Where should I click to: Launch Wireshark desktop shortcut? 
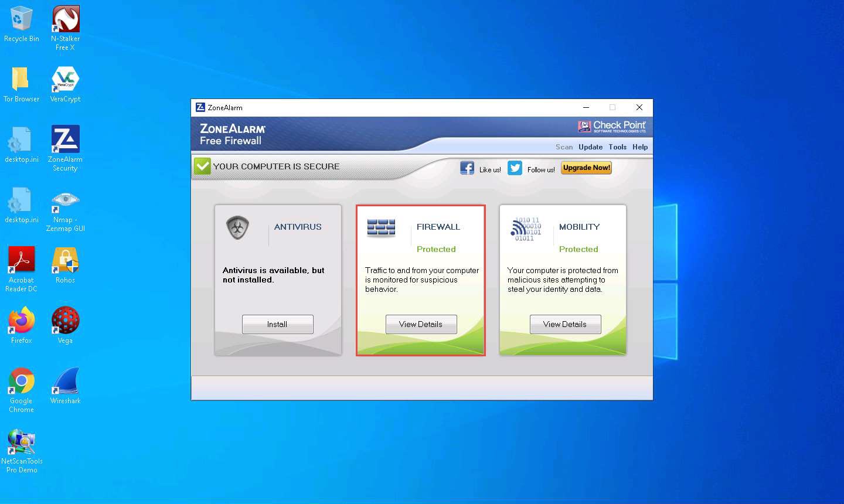(66, 386)
